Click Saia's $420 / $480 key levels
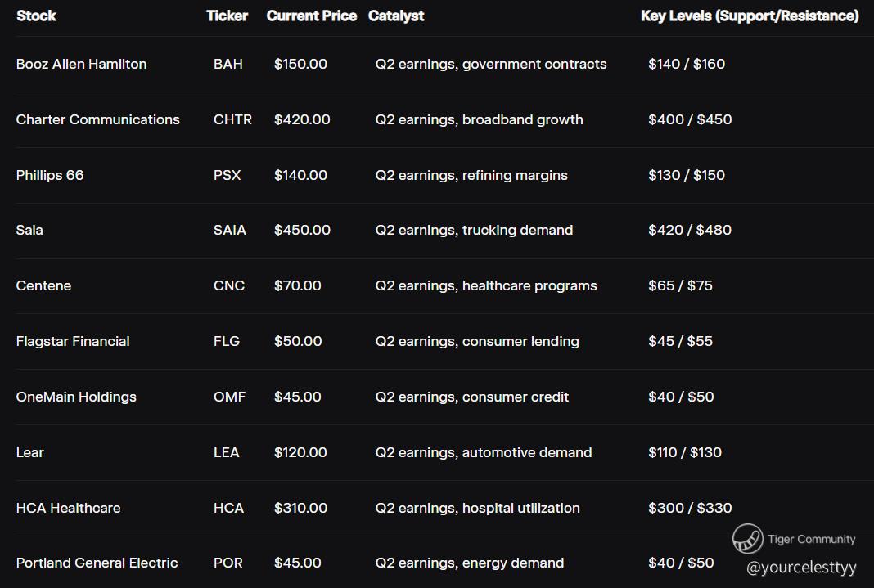 [x=690, y=230]
